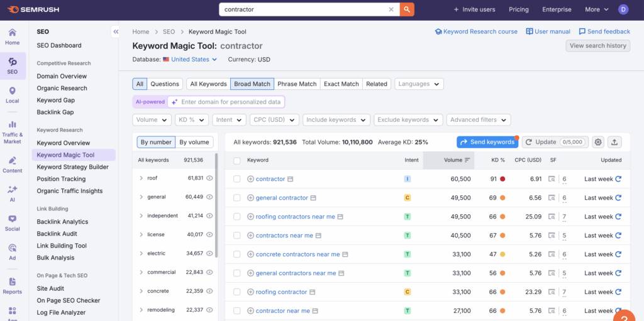The width and height of the screenshot is (644, 321).
Task: Check the concrete contractors near me row
Action: pyautogui.click(x=236, y=254)
